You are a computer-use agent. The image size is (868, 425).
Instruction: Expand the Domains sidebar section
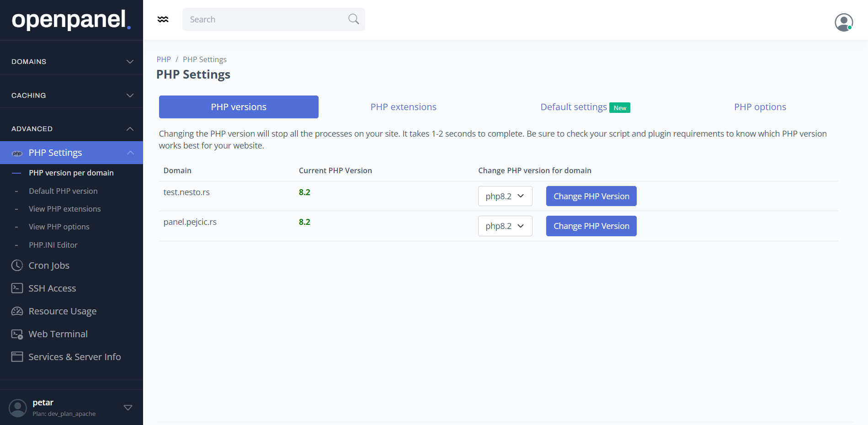[130, 62]
